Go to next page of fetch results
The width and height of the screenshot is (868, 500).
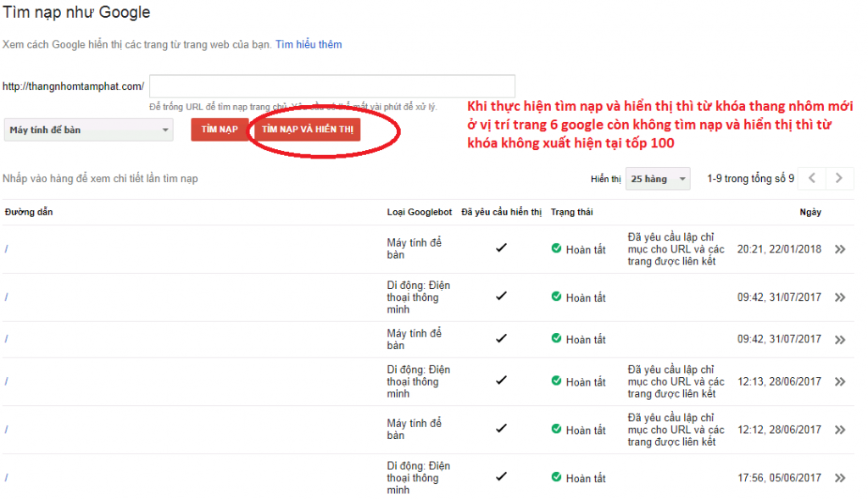[x=839, y=178]
